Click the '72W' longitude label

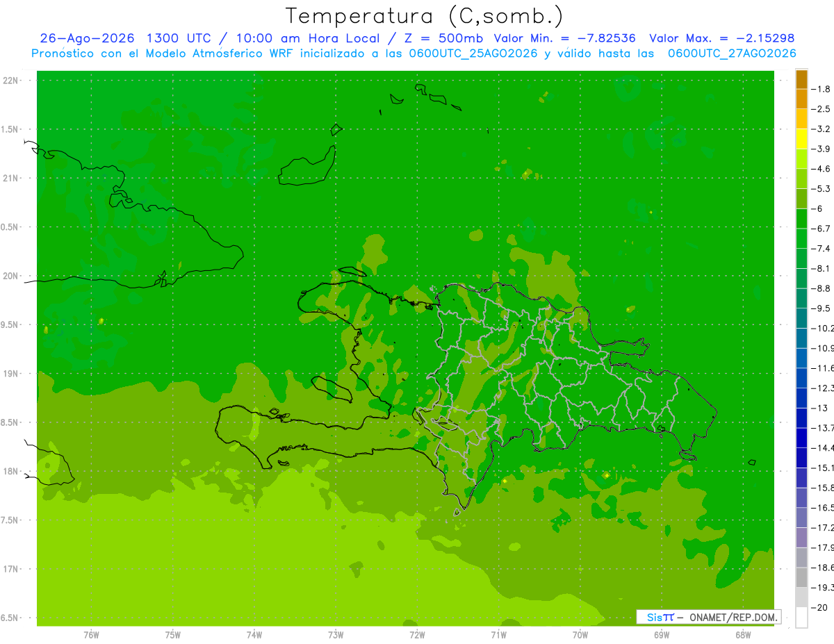[417, 635]
